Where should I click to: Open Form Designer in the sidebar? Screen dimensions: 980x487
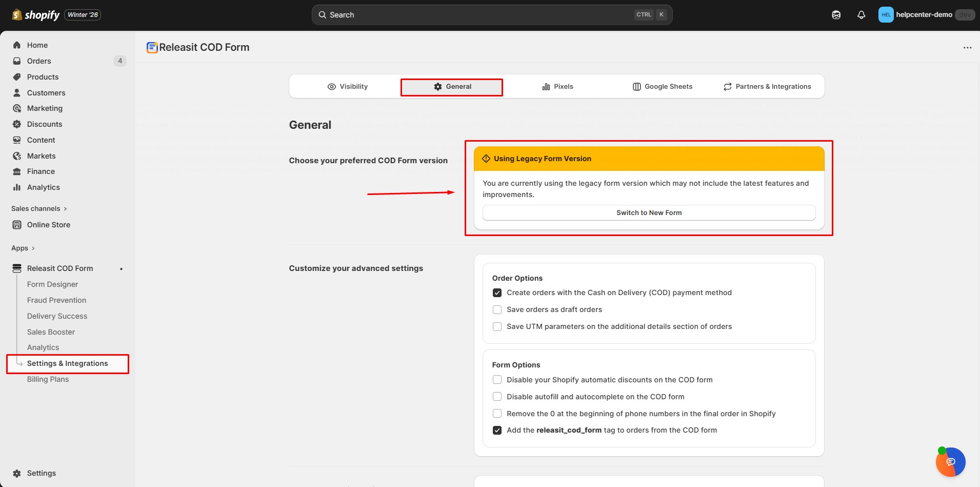pyautogui.click(x=52, y=284)
